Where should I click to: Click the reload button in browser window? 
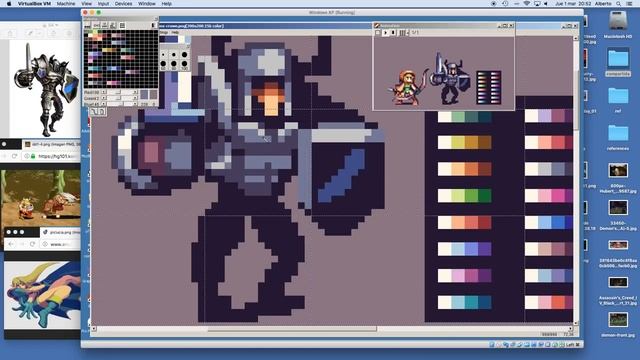point(14,156)
